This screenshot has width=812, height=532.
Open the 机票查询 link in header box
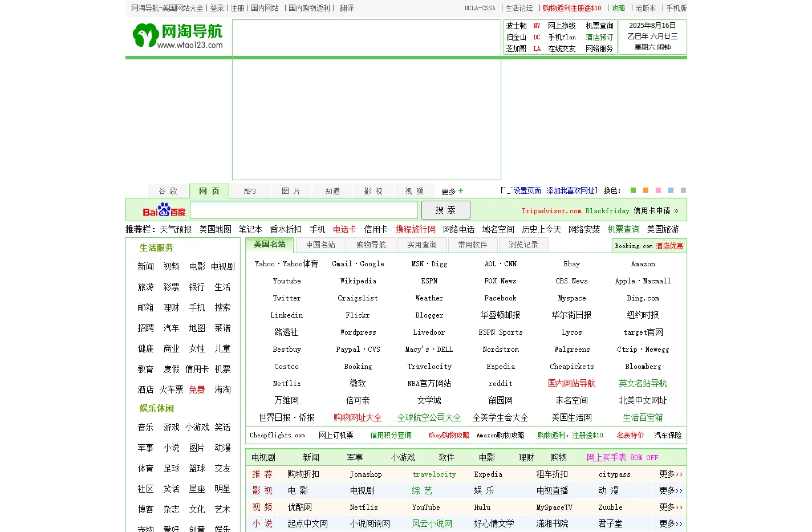pos(599,26)
